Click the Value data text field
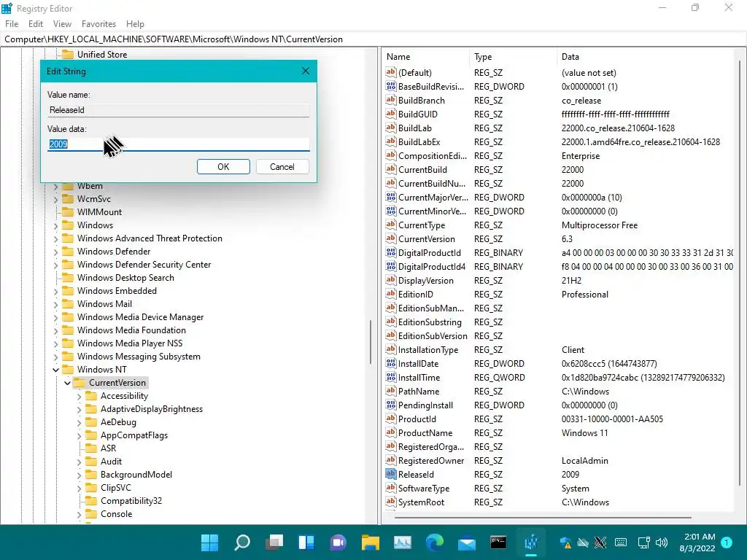Viewport: 747px width, 560px height. 179,144
